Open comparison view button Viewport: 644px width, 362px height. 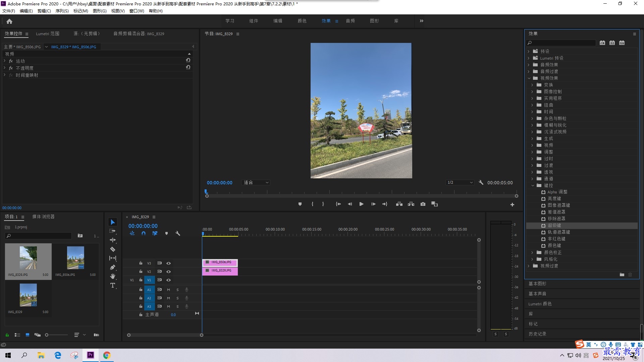click(435, 204)
